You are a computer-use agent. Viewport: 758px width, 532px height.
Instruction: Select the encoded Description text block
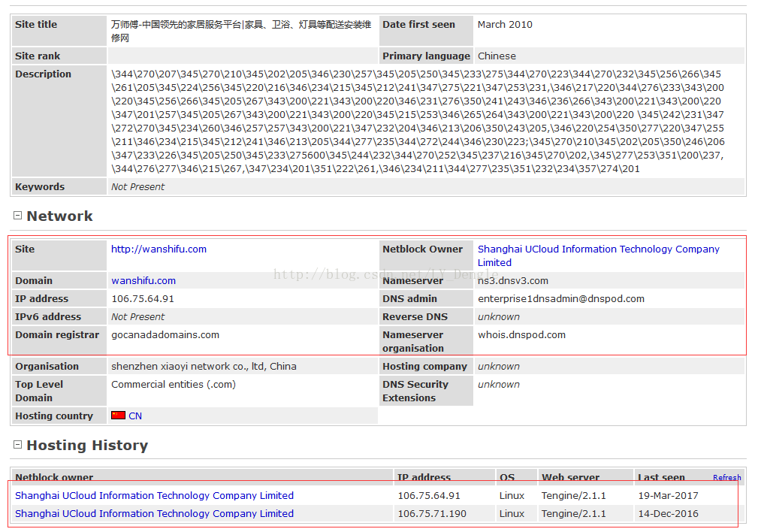point(418,122)
